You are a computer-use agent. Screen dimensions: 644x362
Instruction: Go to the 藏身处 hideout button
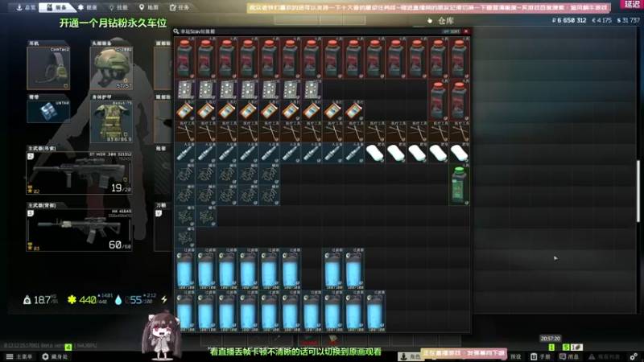pos(55,356)
